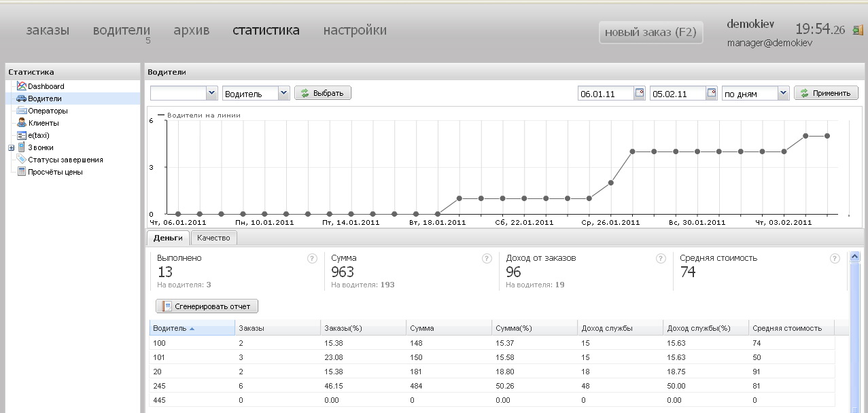Viewport: 868px width, 413px height.
Task: Click the start date field 06.01.11
Action: point(606,93)
